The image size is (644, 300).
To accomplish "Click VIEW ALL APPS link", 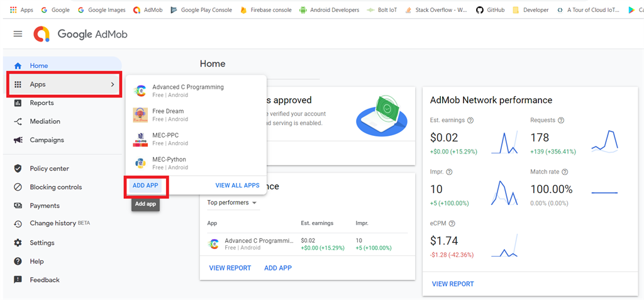I will (x=237, y=186).
